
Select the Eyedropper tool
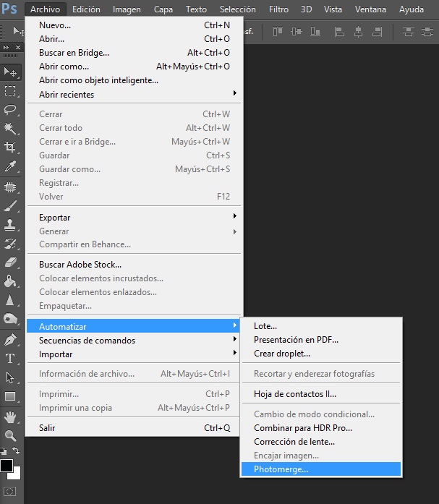pos(10,166)
